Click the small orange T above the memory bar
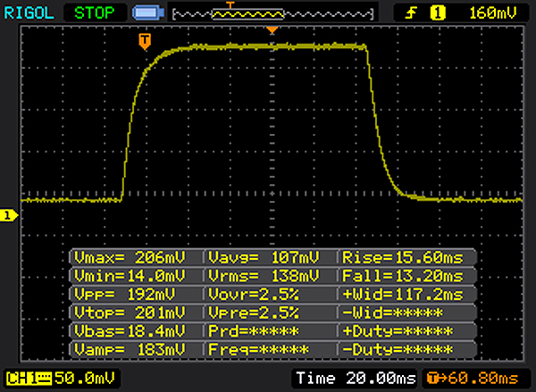 pos(230,4)
